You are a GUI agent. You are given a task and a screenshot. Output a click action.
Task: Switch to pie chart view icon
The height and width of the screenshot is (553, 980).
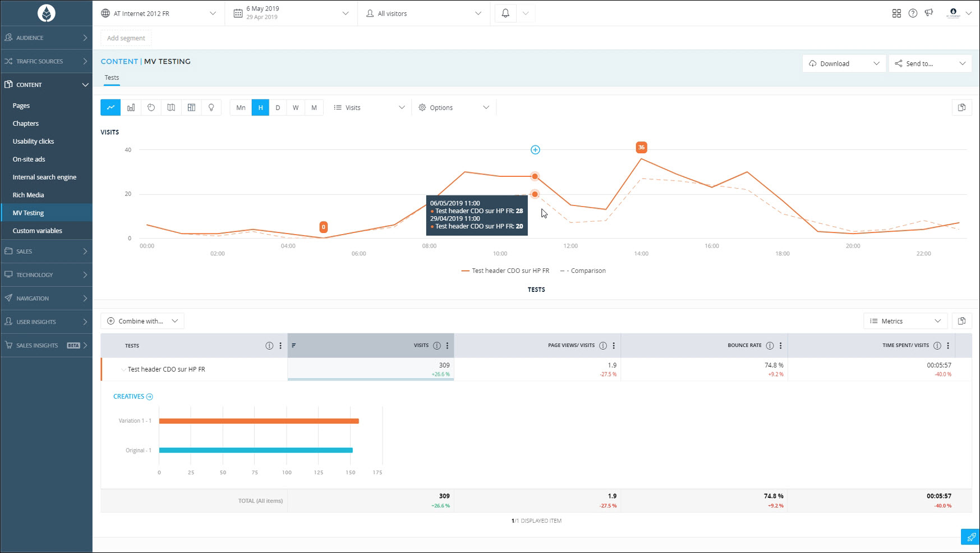[151, 107]
